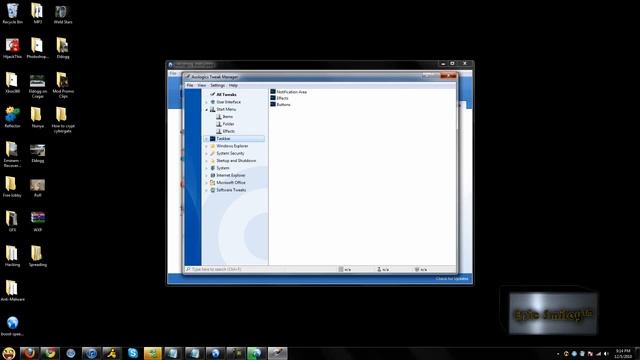Collapse the Start Menu tree node
Viewport: 640px width, 360px height.
207,109
